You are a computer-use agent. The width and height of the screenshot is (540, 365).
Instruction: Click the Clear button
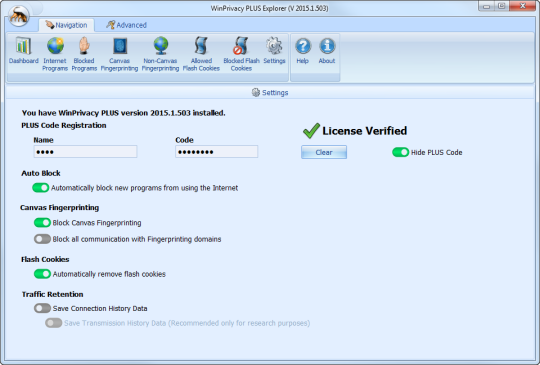[x=324, y=152]
